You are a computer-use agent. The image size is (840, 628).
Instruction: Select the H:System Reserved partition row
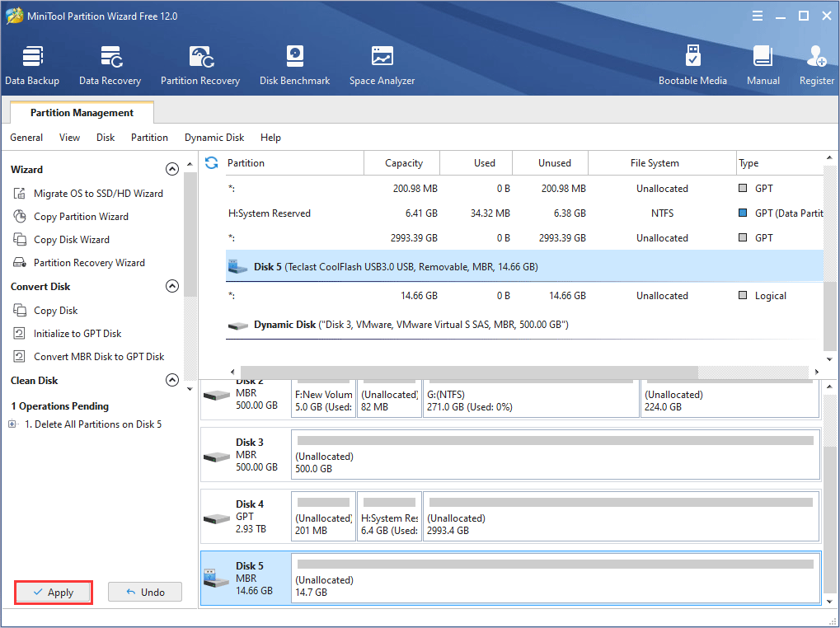pyautogui.click(x=524, y=213)
